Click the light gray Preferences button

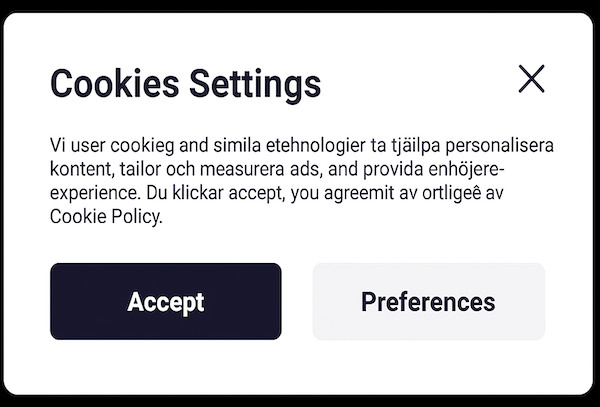point(428,302)
